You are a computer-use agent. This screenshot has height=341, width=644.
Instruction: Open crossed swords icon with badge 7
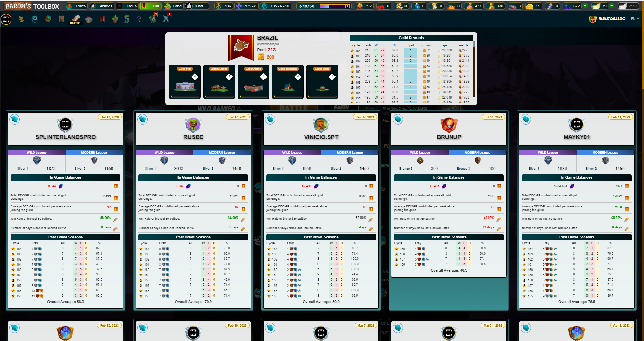click(166, 19)
